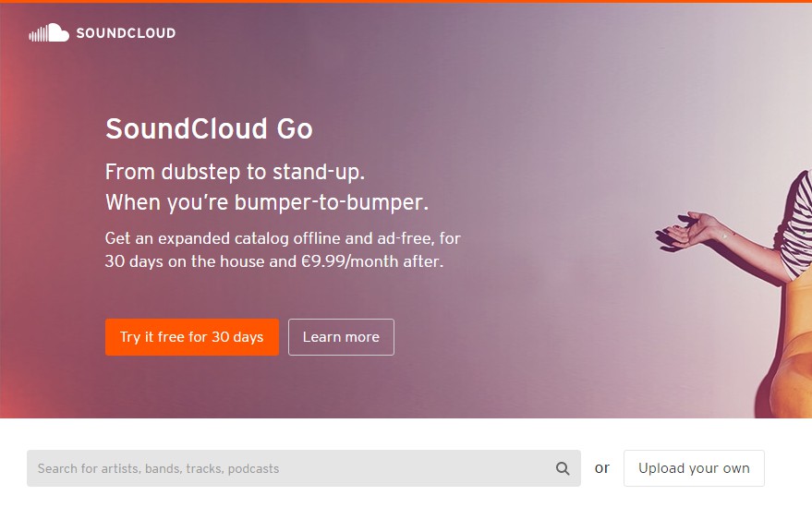This screenshot has width=812, height=508.
Task: Click the 'When you're bumper-to-bumper.' line
Action: [x=267, y=202]
